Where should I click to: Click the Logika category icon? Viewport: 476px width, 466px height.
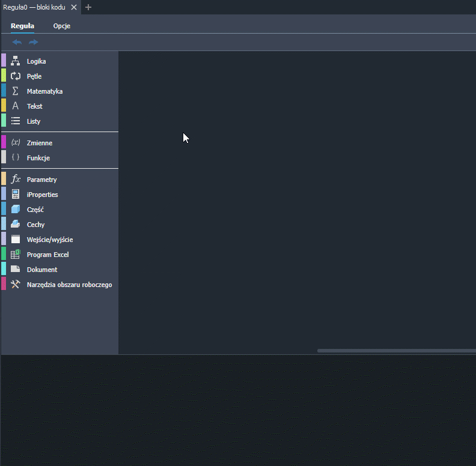(16, 61)
